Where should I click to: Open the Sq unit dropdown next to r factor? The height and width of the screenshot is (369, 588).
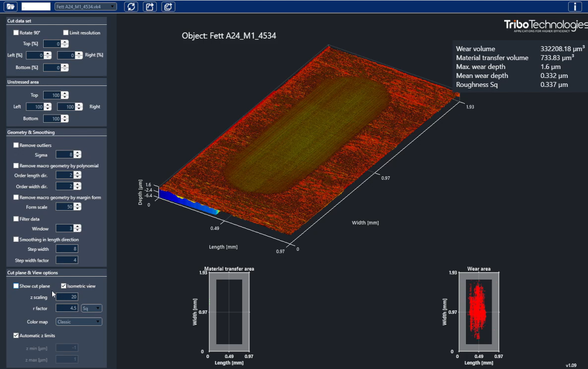92,308
